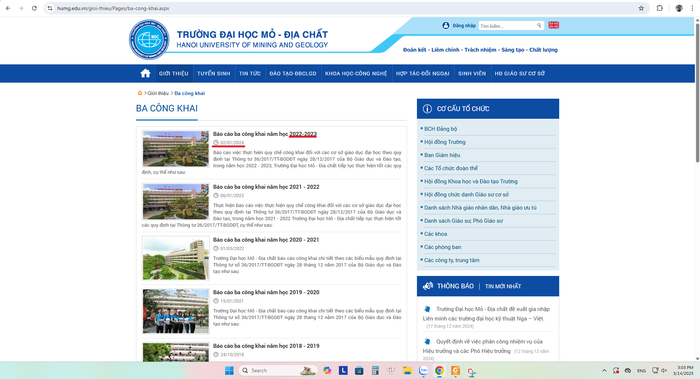
Task: Show hidden system tray icons chevron
Action: tap(604, 371)
